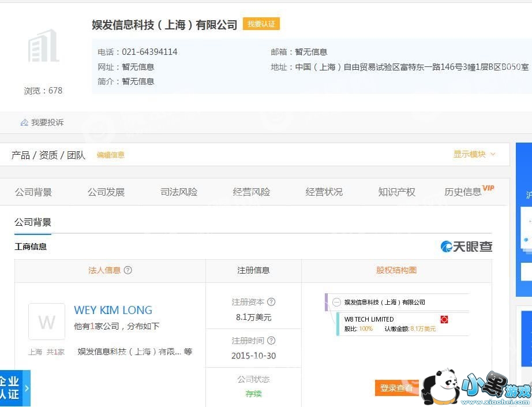
Task: Expand the 显示模块 dropdown
Action: (x=474, y=155)
